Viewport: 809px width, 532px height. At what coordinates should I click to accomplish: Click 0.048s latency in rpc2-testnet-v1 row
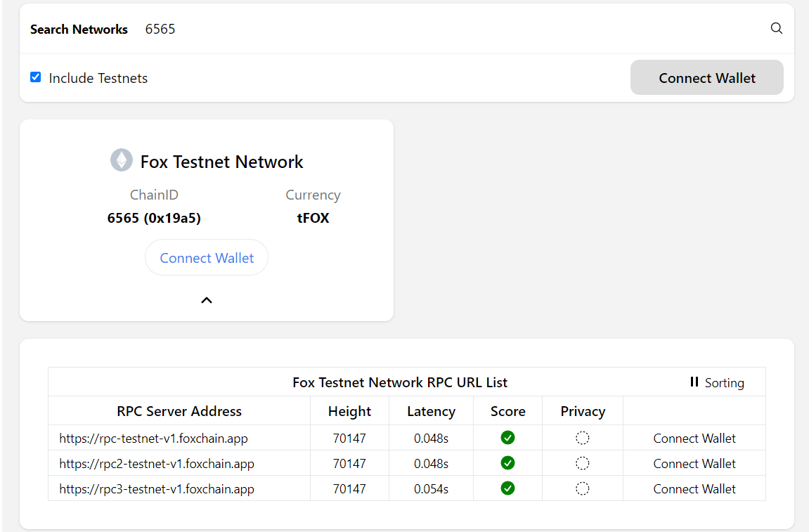pyautogui.click(x=431, y=463)
